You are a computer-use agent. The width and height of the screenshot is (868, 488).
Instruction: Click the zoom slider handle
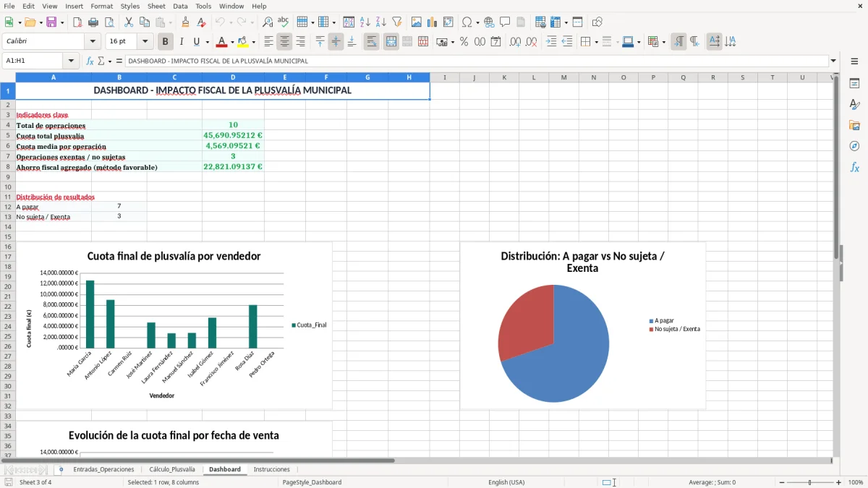pyautogui.click(x=809, y=482)
